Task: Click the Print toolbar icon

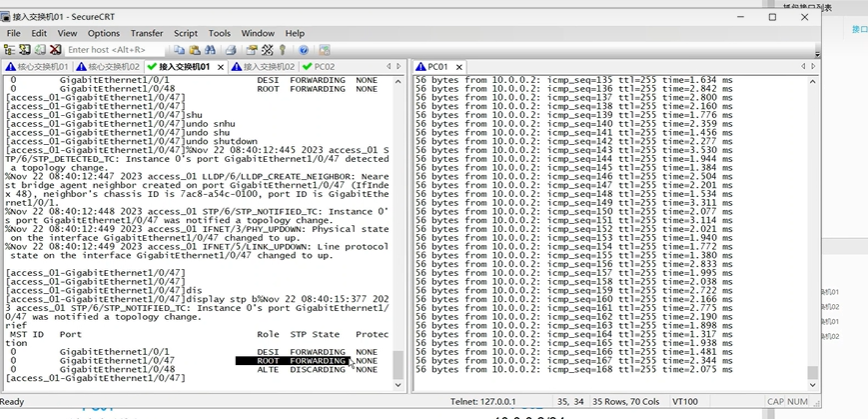Action: [x=231, y=50]
